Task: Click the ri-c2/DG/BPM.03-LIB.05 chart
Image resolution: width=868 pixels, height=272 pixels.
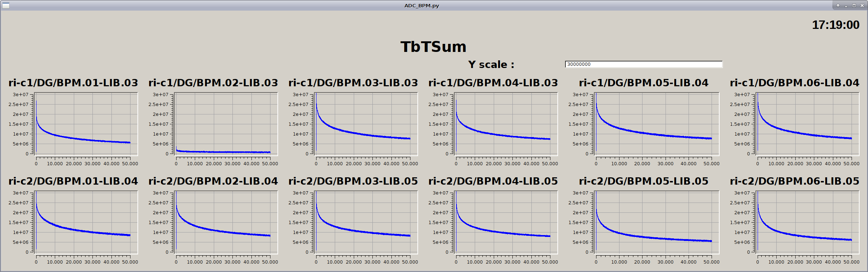Action: coord(366,222)
